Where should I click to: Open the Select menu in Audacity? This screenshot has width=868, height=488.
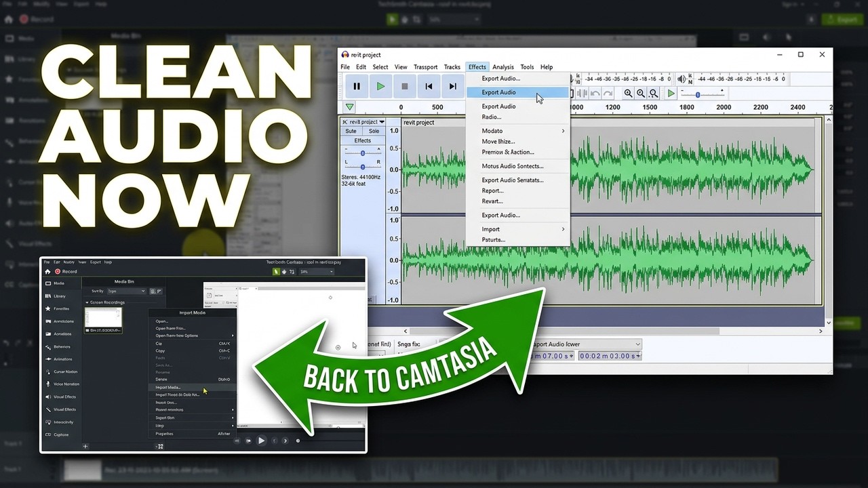click(x=380, y=67)
